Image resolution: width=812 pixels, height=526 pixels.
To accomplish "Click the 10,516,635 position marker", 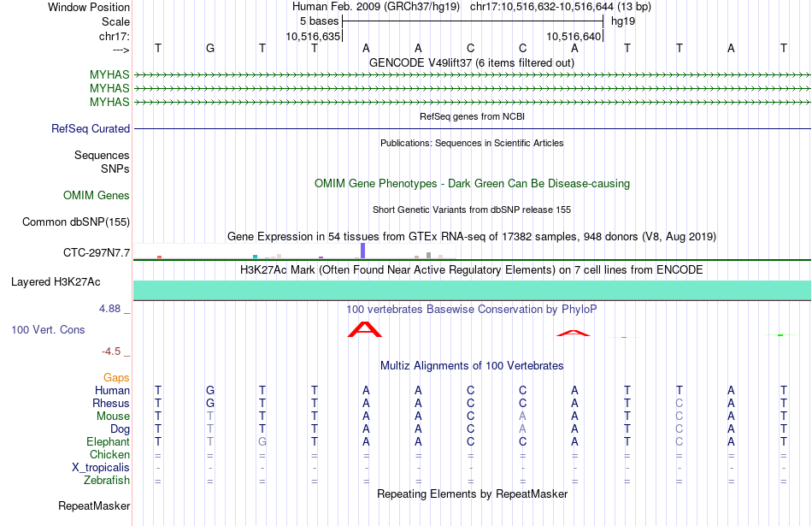I will 313,36.
